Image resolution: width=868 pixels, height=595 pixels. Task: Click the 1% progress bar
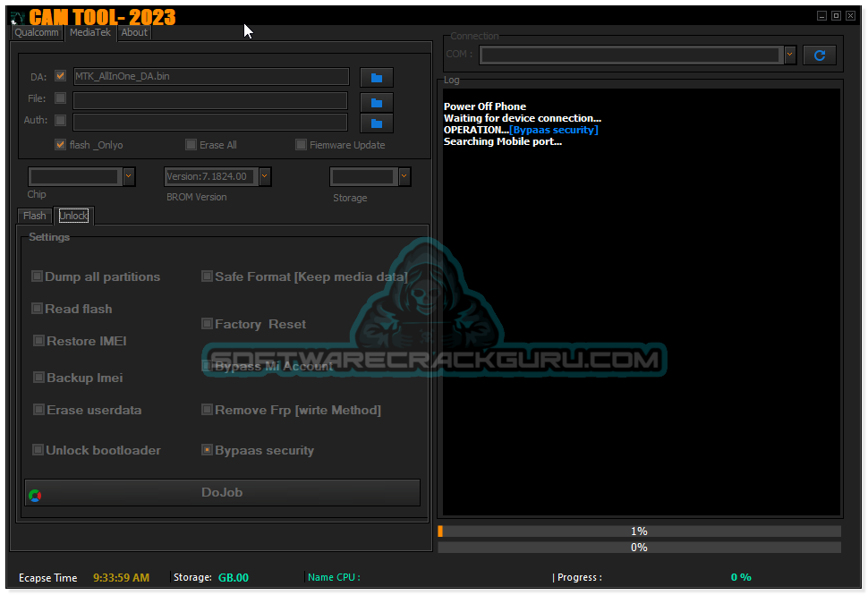(640, 531)
